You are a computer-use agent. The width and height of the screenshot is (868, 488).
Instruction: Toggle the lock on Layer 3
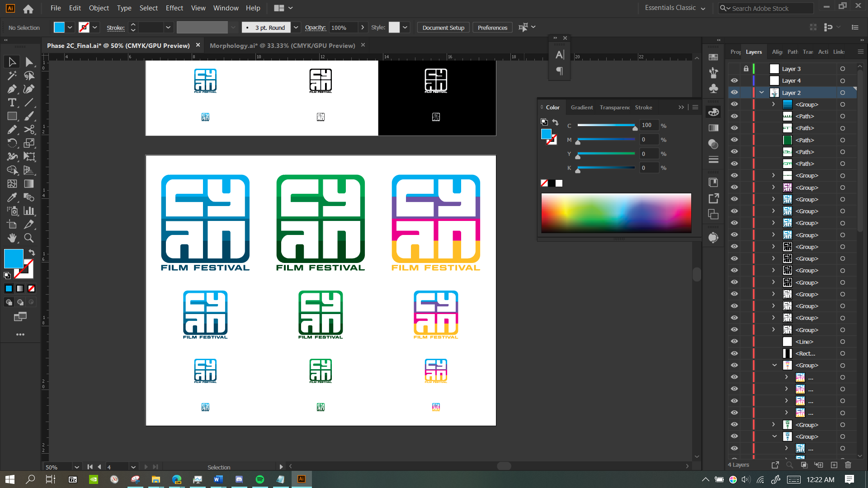click(746, 69)
